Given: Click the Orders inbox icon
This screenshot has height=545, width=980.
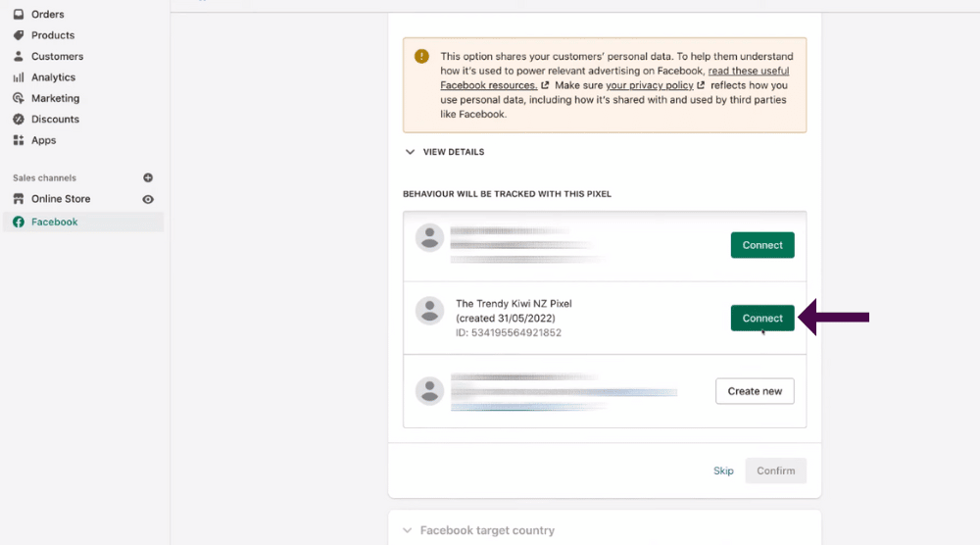Looking at the screenshot, I should coord(19,14).
